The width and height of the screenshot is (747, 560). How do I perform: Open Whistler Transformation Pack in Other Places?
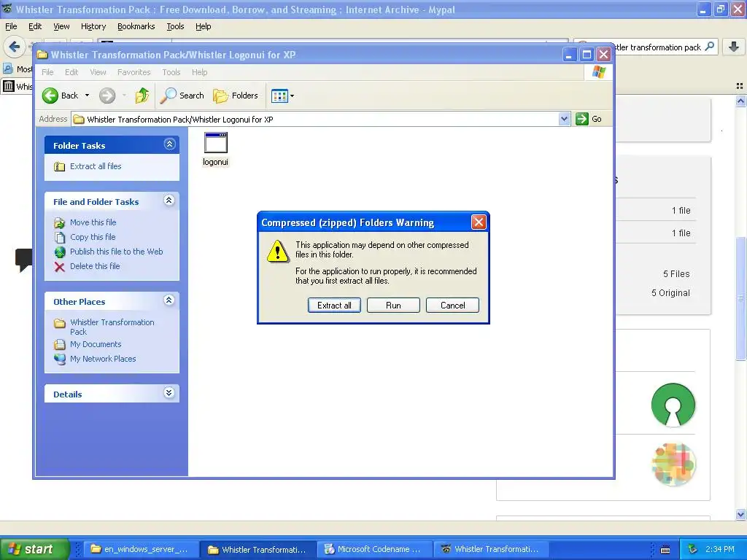(112, 327)
